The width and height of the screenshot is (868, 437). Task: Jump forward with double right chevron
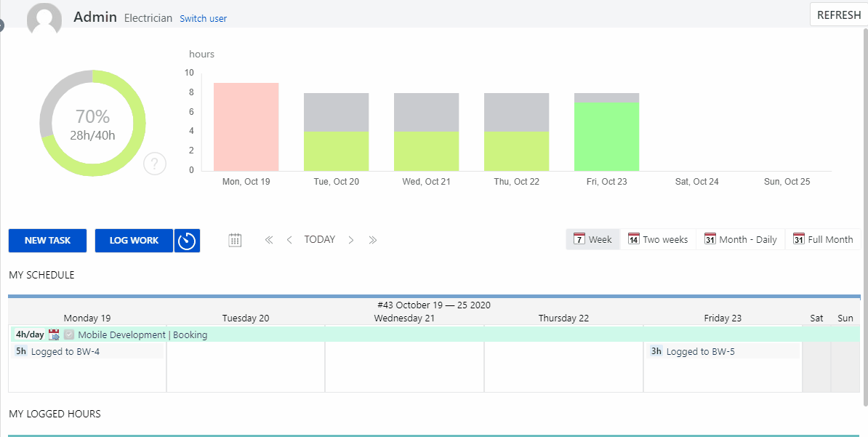[x=372, y=240]
